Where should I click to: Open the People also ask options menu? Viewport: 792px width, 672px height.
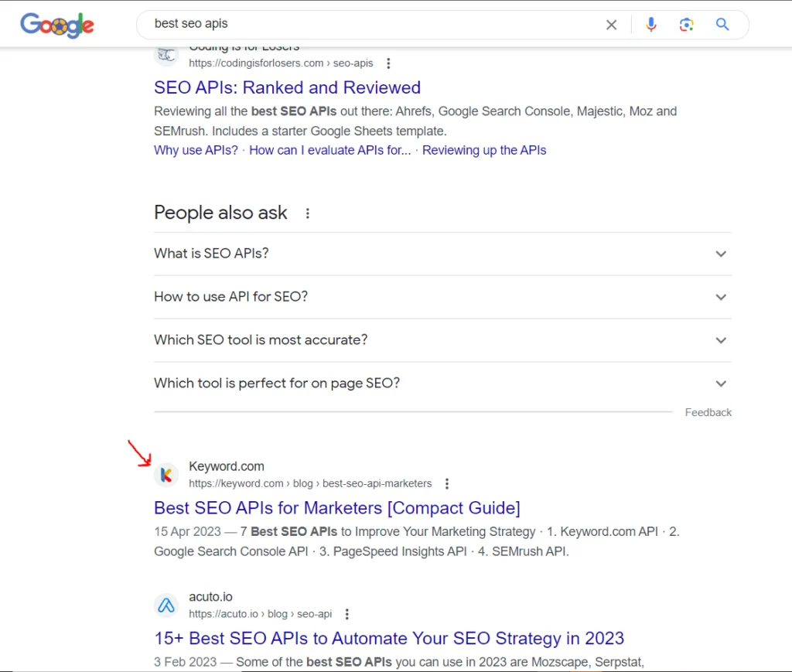(307, 213)
